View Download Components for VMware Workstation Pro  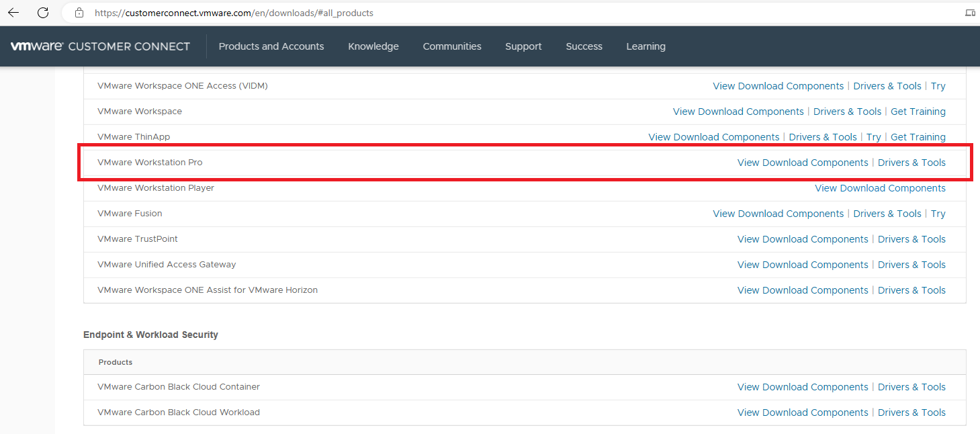pyautogui.click(x=803, y=163)
